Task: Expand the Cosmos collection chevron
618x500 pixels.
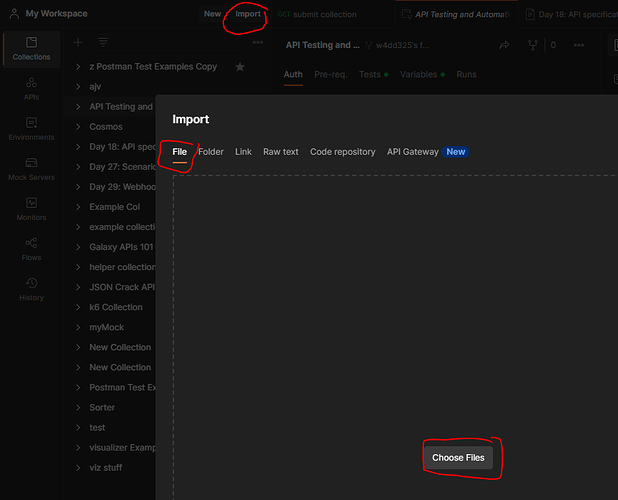Action: click(78, 127)
